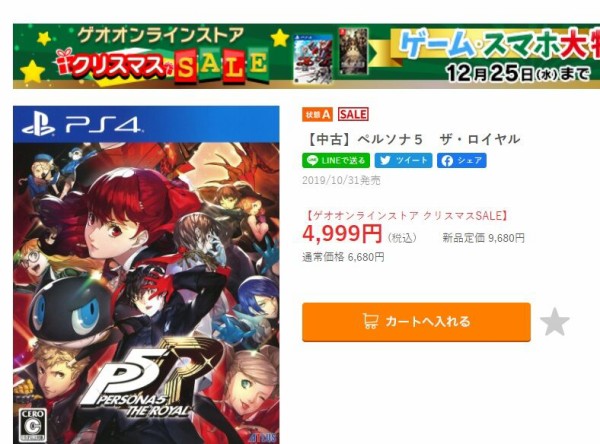
Task: Click the Facebook logo icon
Action: click(447, 160)
